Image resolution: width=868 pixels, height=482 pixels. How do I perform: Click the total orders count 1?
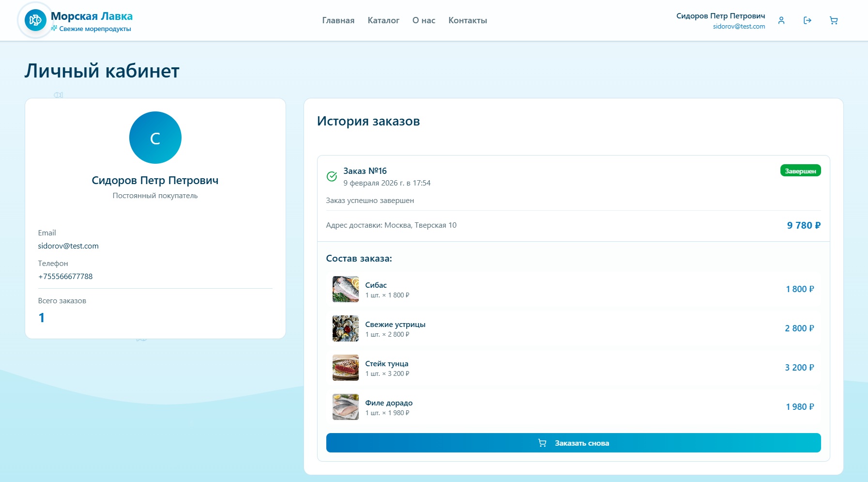coord(42,318)
